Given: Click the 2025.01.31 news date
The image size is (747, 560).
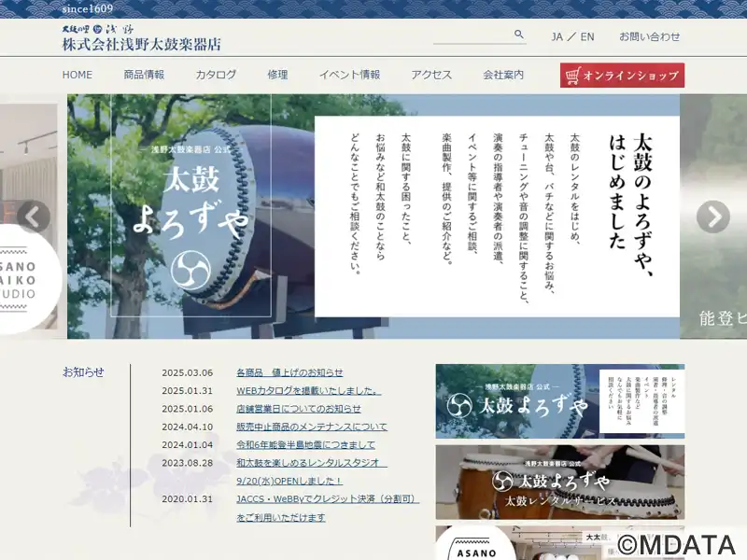Looking at the screenshot, I should pyautogui.click(x=188, y=391).
